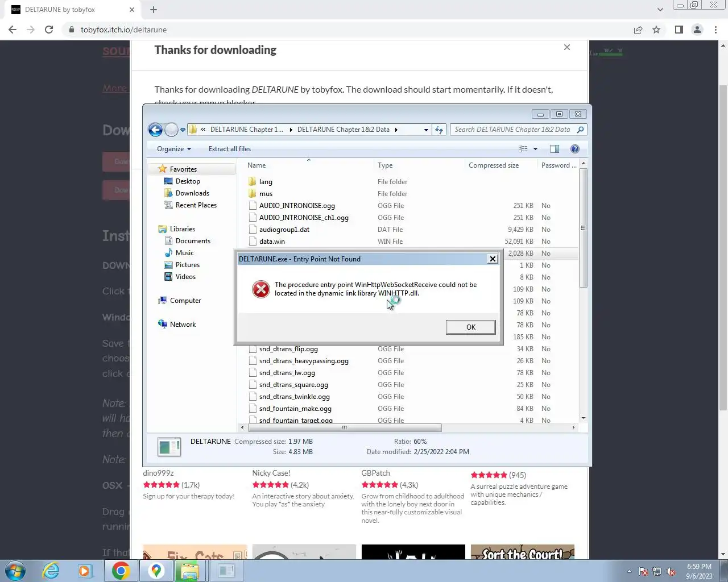Image resolution: width=728 pixels, height=582 pixels.
Task: Select AUDIO_INTRONOISE.ogg file
Action: click(x=297, y=206)
